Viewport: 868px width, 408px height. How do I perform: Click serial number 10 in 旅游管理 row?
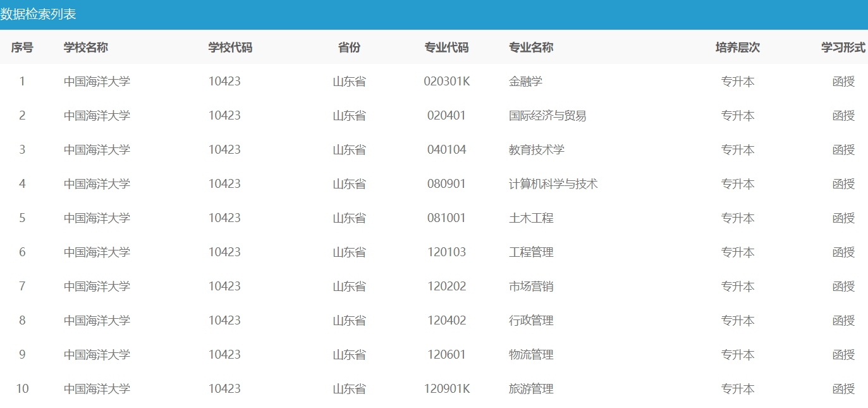(x=22, y=389)
